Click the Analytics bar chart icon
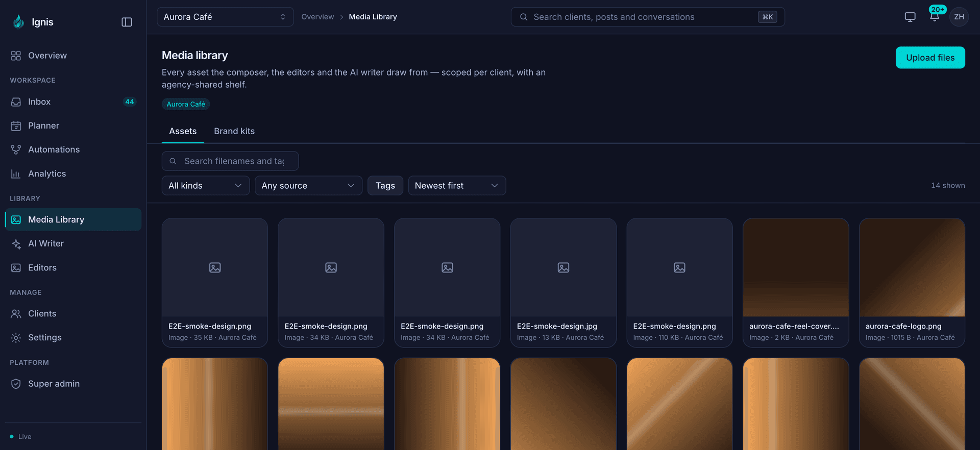Image resolution: width=980 pixels, height=450 pixels. tap(16, 174)
